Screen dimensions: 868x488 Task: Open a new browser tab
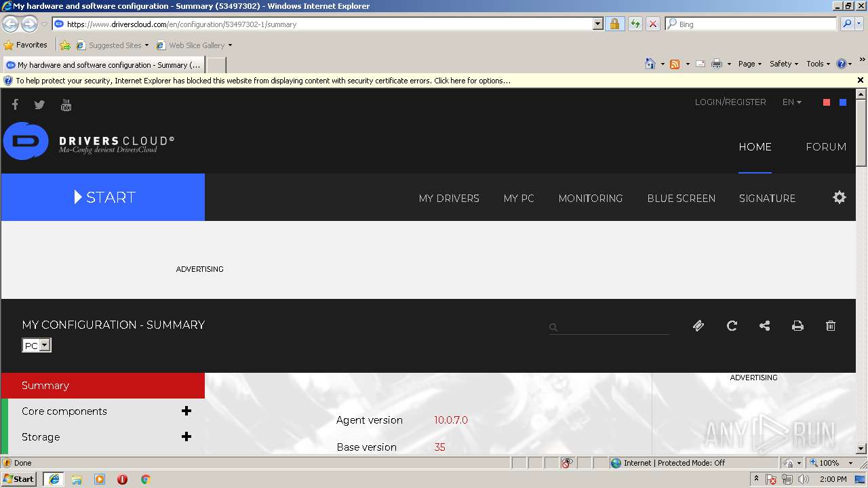click(216, 65)
